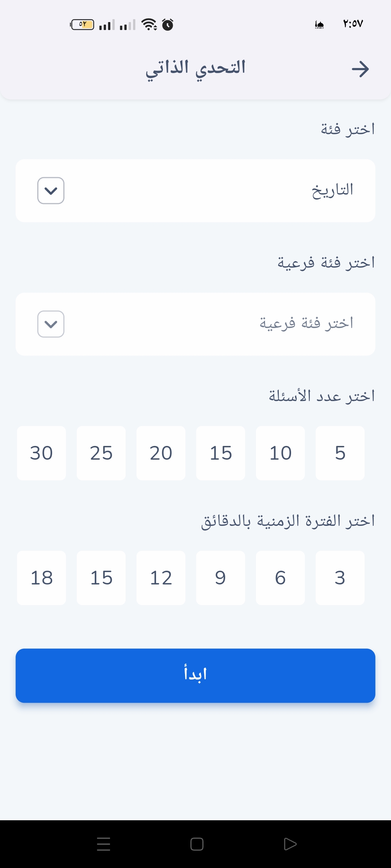Tap the Wi-Fi status icon
Screen dimensions: 391x868
tap(149, 25)
